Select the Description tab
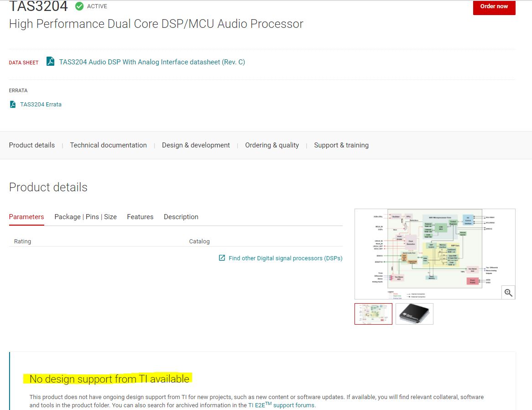This screenshot has height=410, width=532. coord(181,216)
